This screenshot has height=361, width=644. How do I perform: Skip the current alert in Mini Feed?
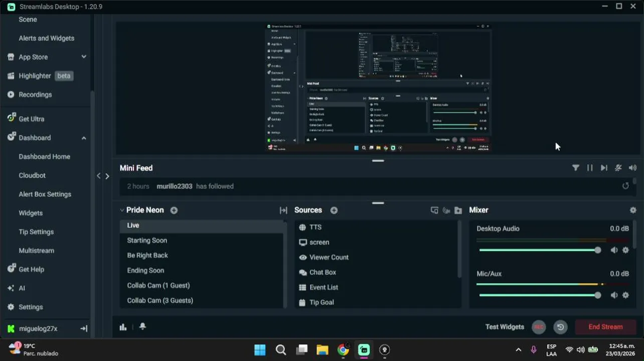(604, 168)
